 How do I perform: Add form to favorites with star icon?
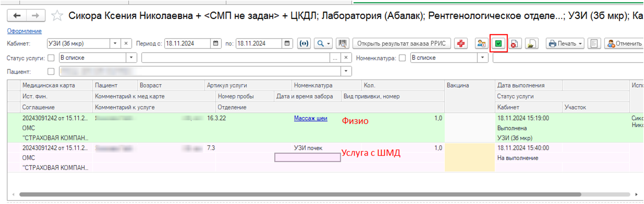(57, 16)
